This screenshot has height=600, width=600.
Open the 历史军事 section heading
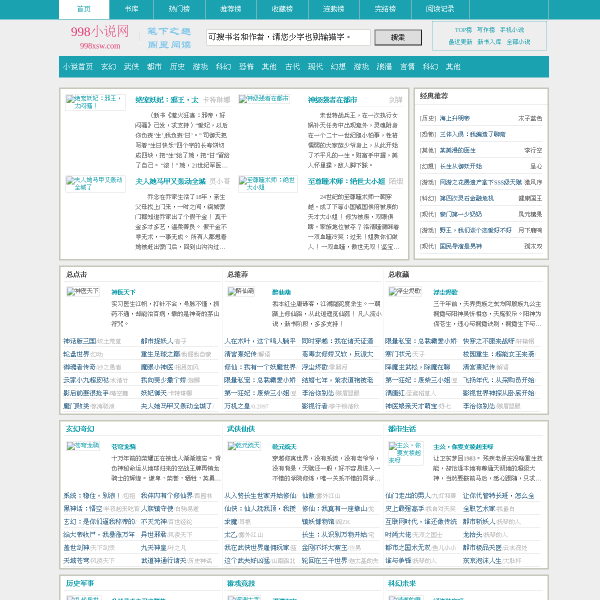pyautogui.click(x=80, y=584)
